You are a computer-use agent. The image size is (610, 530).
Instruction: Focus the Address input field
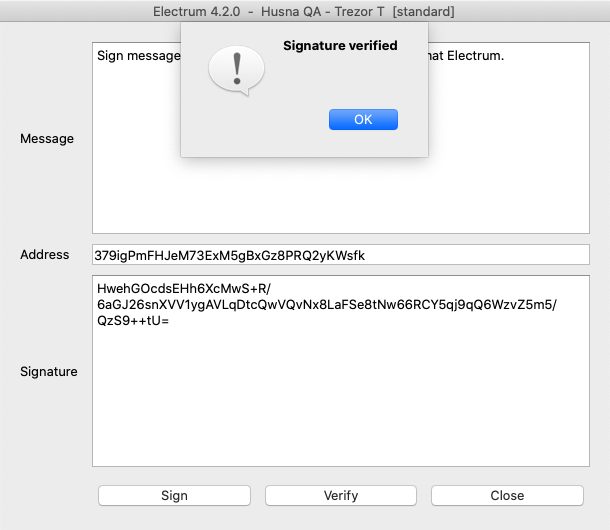click(341, 255)
